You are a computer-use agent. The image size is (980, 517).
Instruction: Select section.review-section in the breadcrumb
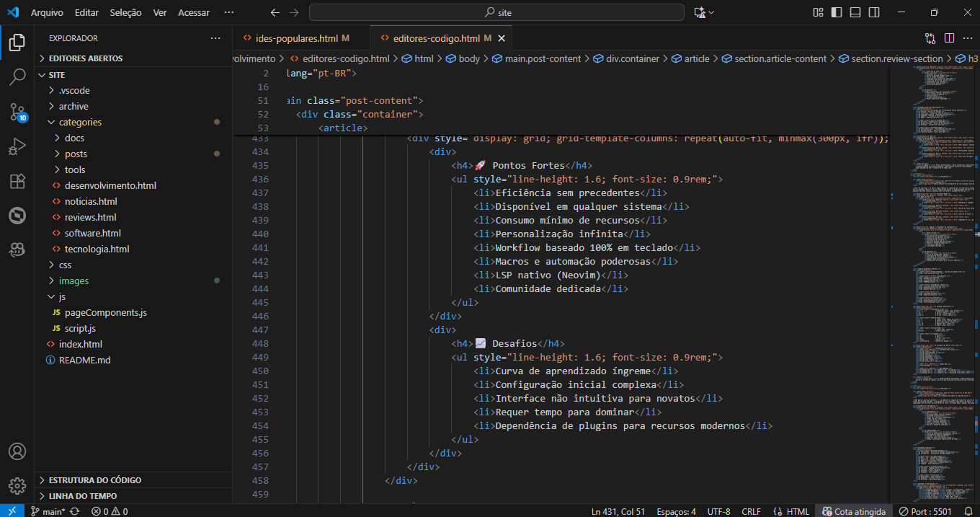click(x=898, y=58)
